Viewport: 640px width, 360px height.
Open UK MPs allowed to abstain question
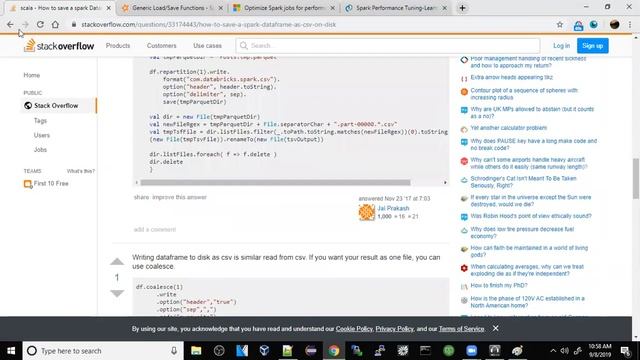coord(532,113)
